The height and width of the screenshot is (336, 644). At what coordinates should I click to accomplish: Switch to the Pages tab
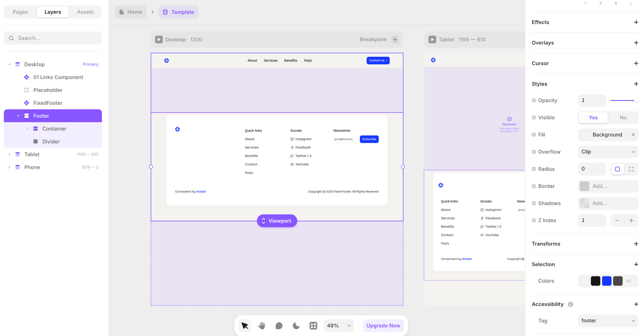(x=20, y=12)
